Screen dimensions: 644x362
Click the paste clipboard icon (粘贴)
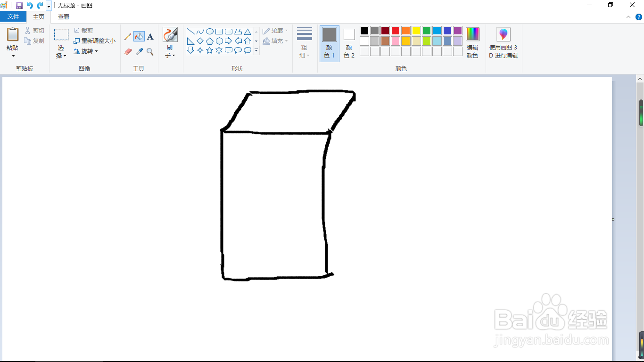pos(13,34)
